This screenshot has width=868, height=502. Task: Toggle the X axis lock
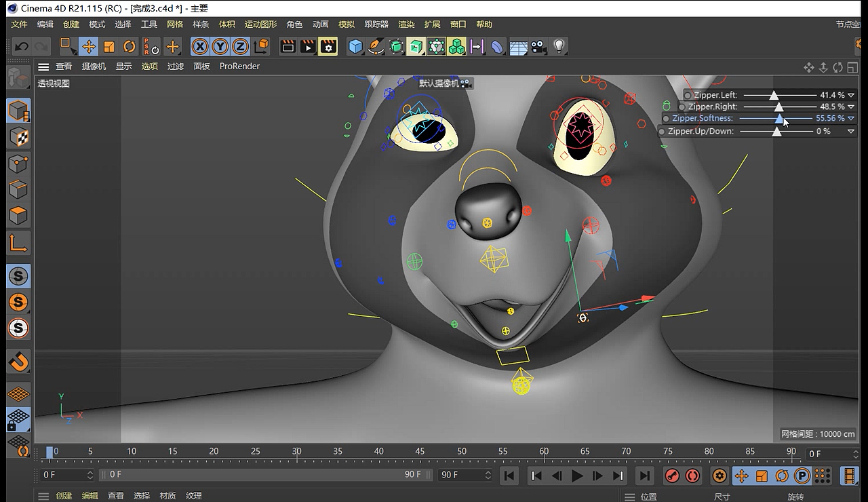(200, 46)
